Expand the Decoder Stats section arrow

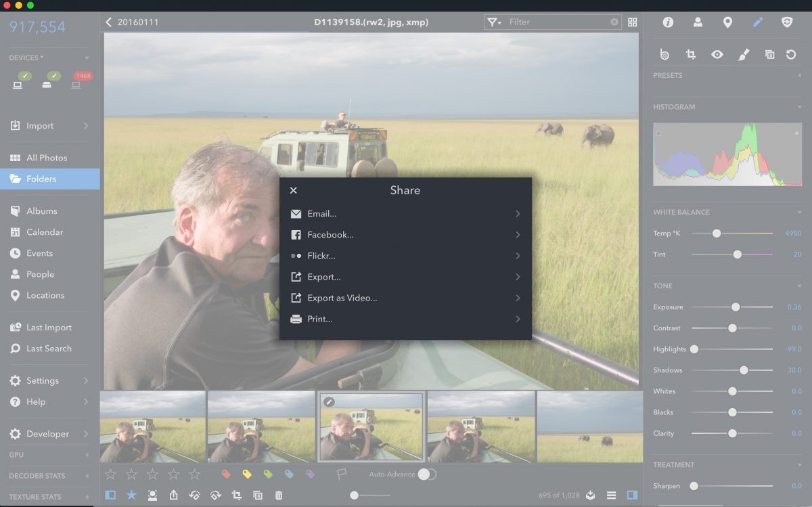point(87,476)
